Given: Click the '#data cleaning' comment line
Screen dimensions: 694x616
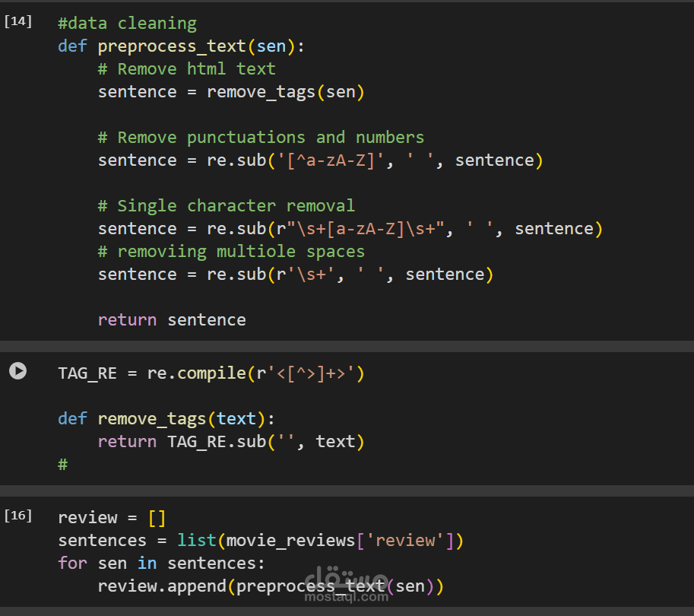Looking at the screenshot, I should pos(128,24).
